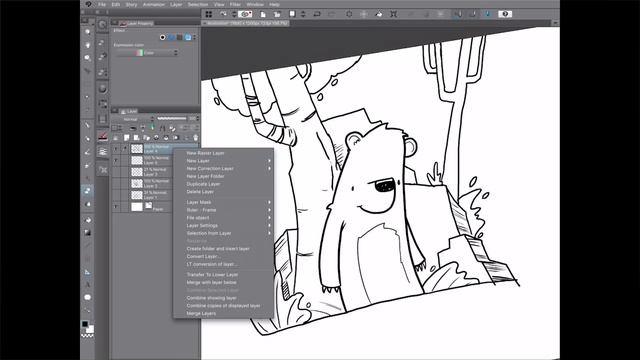Click the trash Delete layer icon

tap(196, 138)
